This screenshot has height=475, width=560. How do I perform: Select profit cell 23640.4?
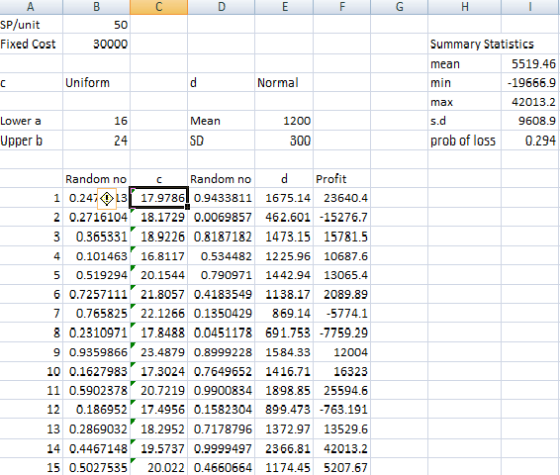342,198
